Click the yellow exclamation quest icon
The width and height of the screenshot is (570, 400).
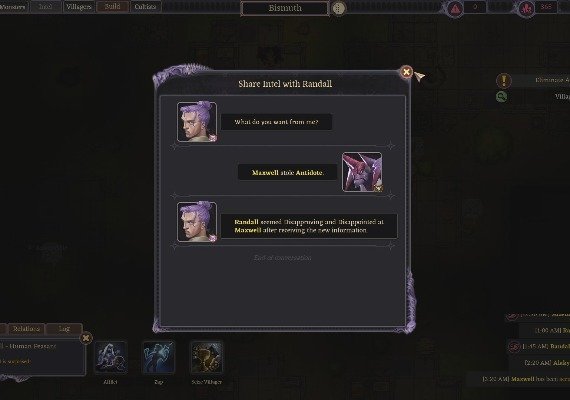tap(503, 81)
